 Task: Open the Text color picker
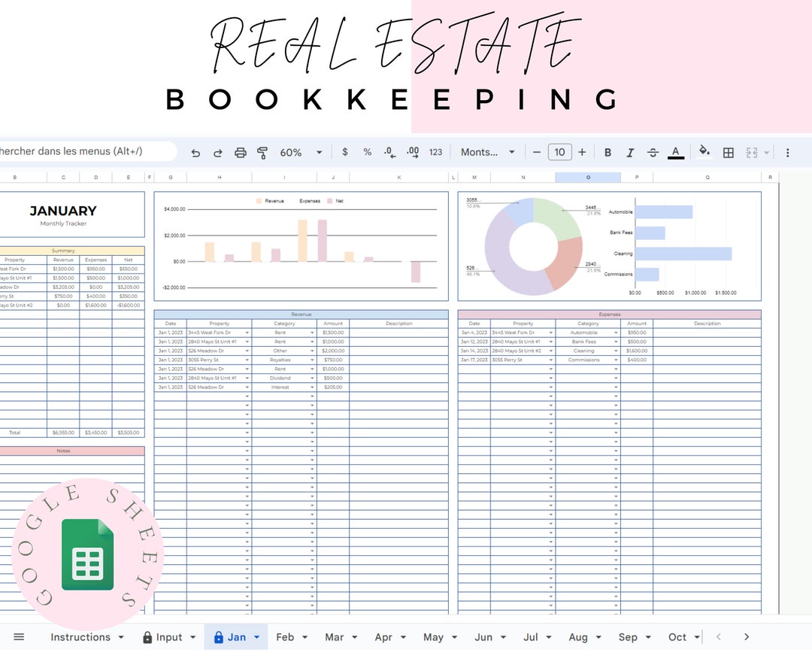[675, 152]
